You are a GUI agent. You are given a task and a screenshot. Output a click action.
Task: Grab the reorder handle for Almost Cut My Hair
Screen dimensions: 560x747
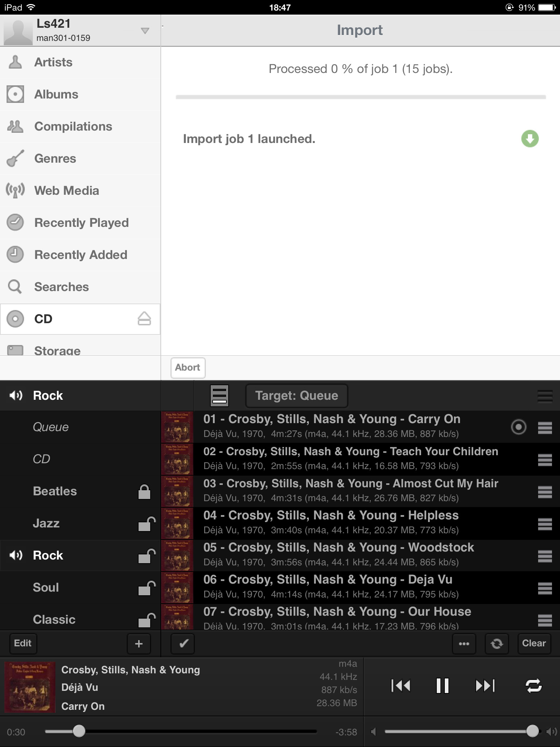545,492
